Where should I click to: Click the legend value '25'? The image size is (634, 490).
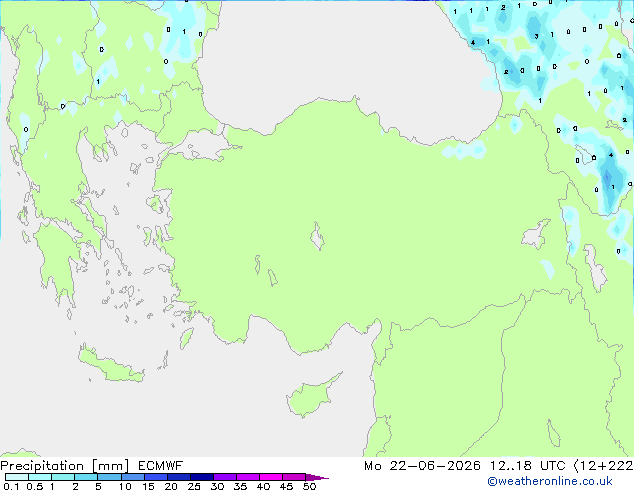coord(194,486)
